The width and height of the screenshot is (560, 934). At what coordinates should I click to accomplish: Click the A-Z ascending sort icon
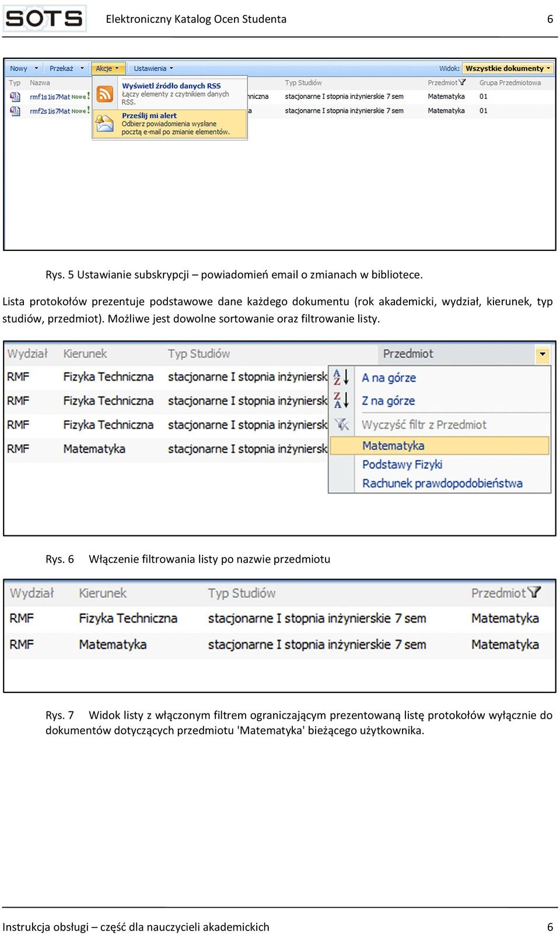[341, 377]
